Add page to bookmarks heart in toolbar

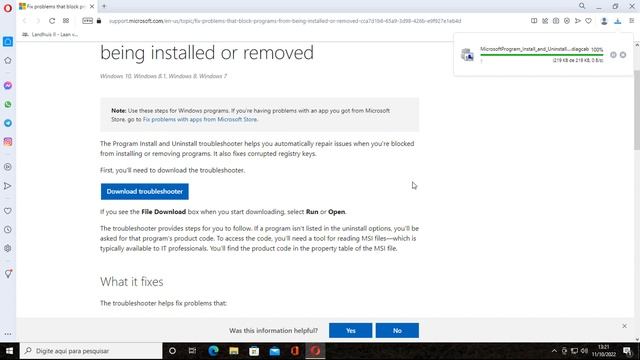(x=589, y=21)
